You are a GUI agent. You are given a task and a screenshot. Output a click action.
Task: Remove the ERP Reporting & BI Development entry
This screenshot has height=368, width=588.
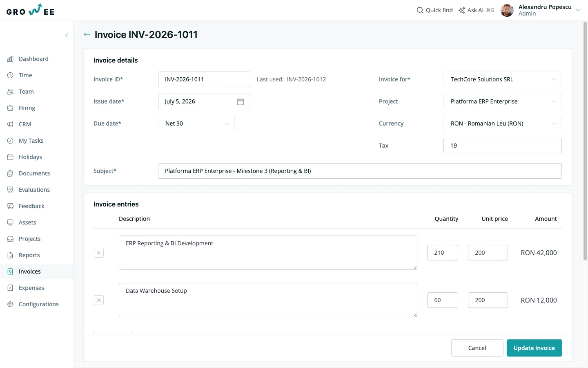tap(99, 253)
